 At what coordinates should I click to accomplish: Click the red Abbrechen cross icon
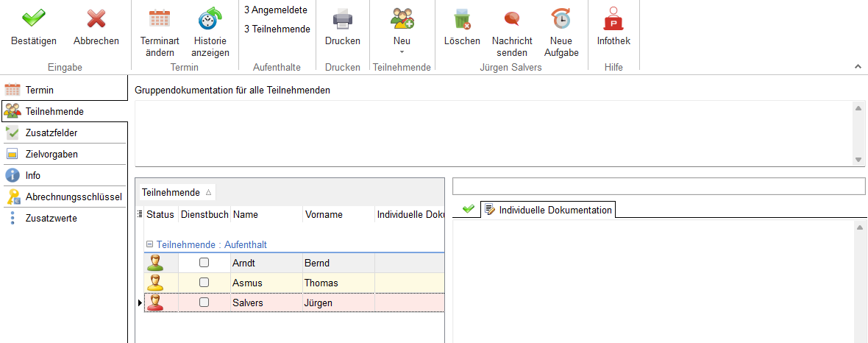[x=96, y=18]
